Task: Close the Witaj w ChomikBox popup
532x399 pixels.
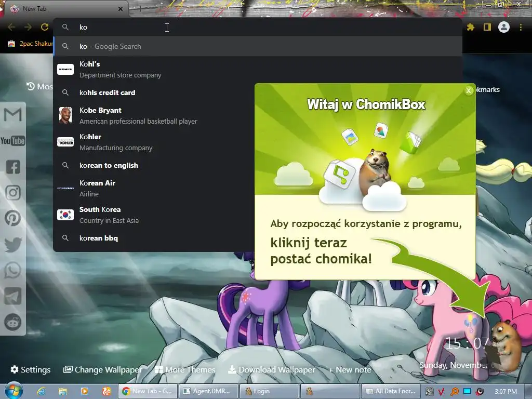Action: pyautogui.click(x=469, y=90)
